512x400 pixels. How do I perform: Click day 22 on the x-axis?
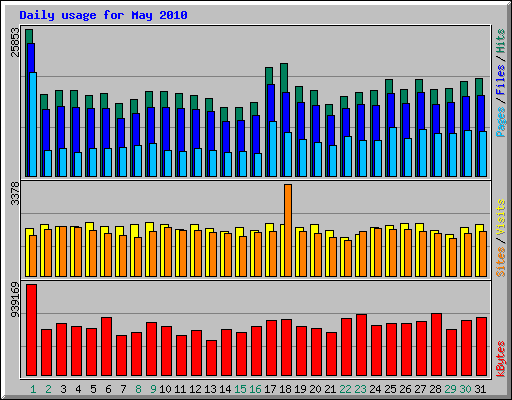click(x=345, y=389)
